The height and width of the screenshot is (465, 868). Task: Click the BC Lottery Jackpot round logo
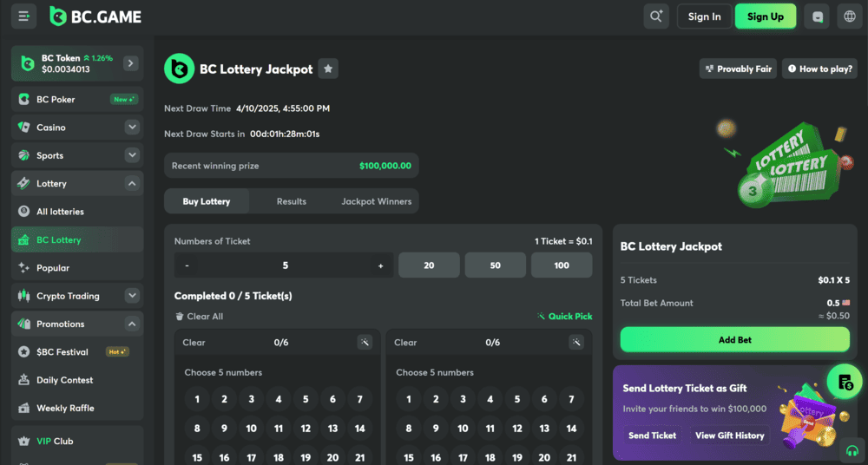pos(180,69)
